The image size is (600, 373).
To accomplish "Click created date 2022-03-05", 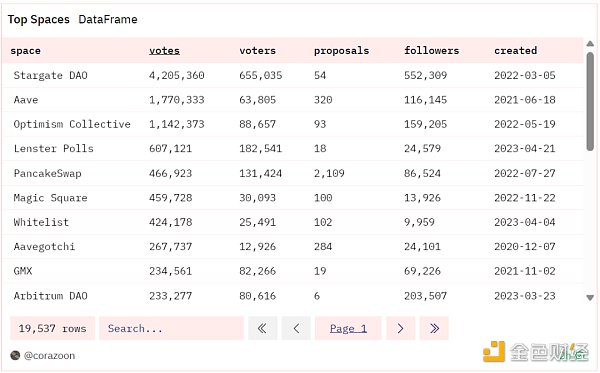I will [x=525, y=75].
